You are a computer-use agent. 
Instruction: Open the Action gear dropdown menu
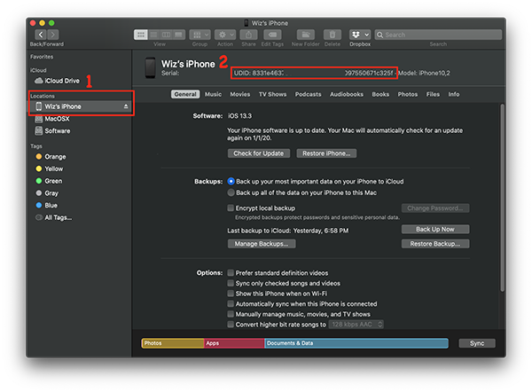[225, 35]
